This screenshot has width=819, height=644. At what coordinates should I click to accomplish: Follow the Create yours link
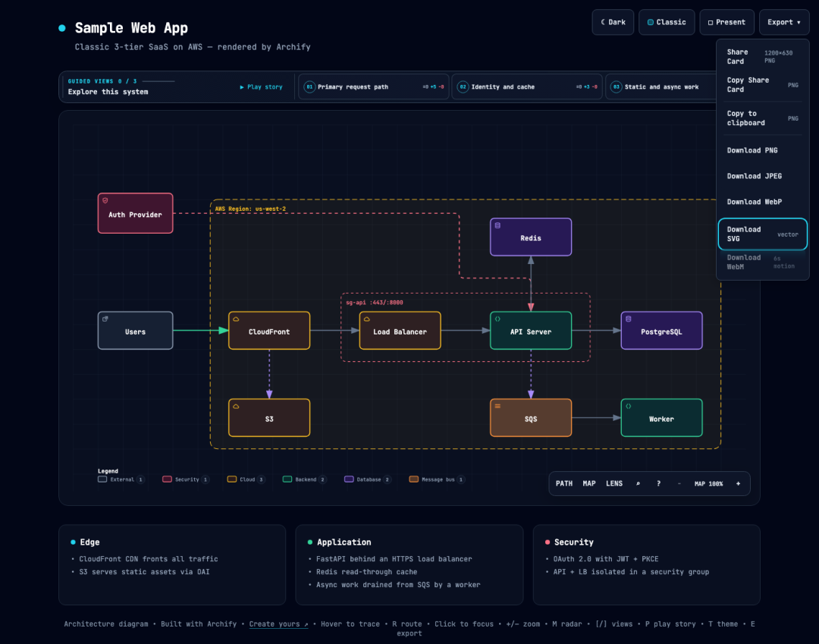point(278,624)
